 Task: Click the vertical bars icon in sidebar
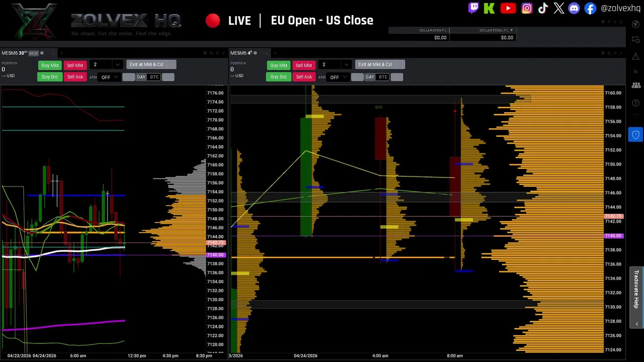click(635, 71)
